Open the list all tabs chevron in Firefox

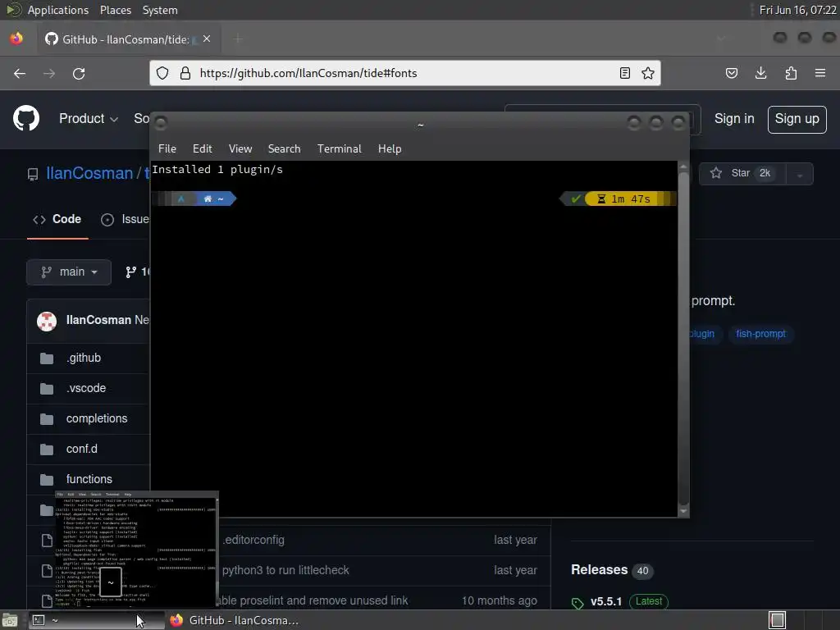[x=721, y=39]
